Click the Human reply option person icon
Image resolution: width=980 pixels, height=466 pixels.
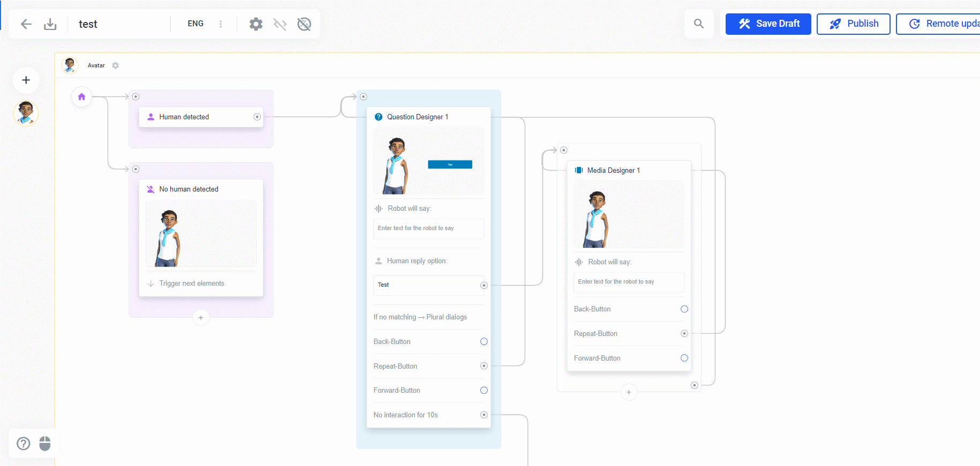[x=379, y=261]
